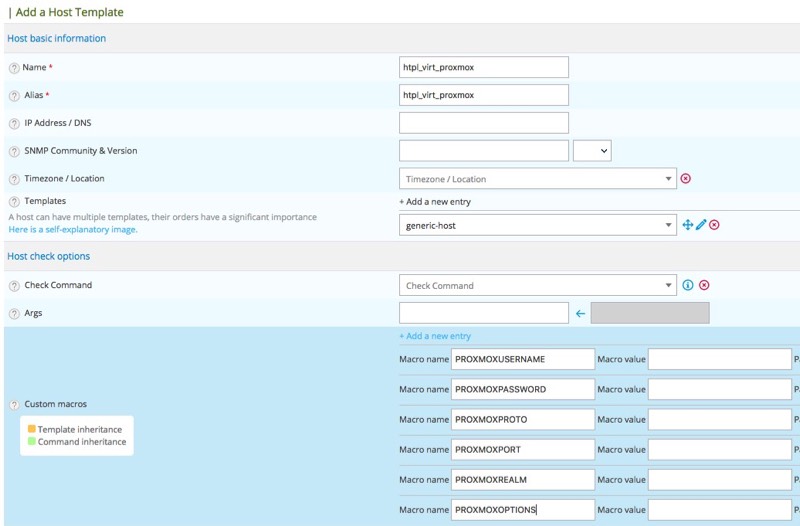Click the orange Template inheritance swatch
The image size is (800, 526).
point(32,429)
